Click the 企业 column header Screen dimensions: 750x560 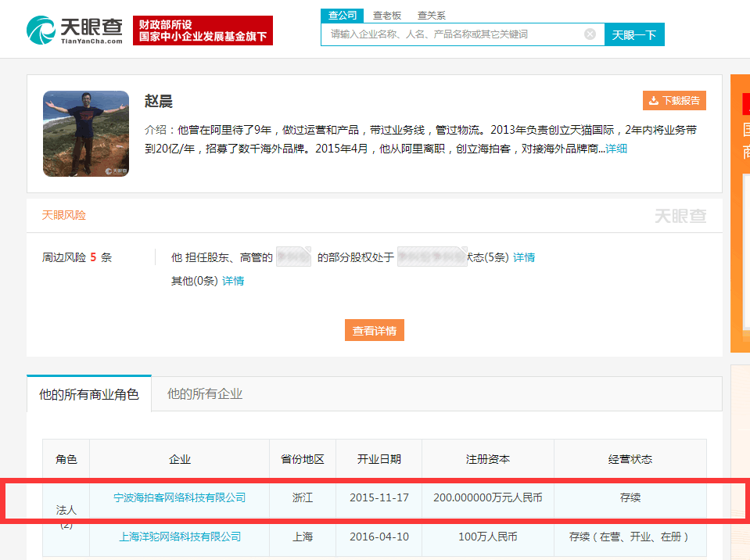tap(179, 459)
